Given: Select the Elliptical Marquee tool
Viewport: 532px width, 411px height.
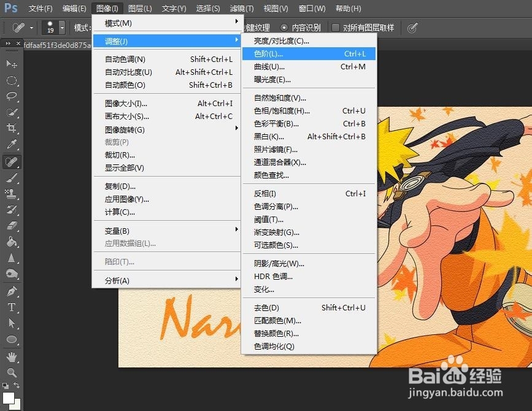Looking at the screenshot, I should (12, 80).
